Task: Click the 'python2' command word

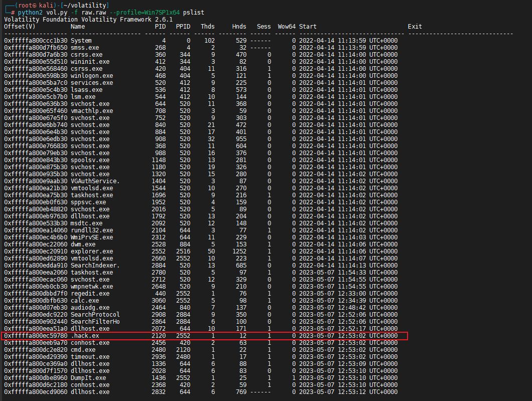Action: pyautogui.click(x=30, y=13)
